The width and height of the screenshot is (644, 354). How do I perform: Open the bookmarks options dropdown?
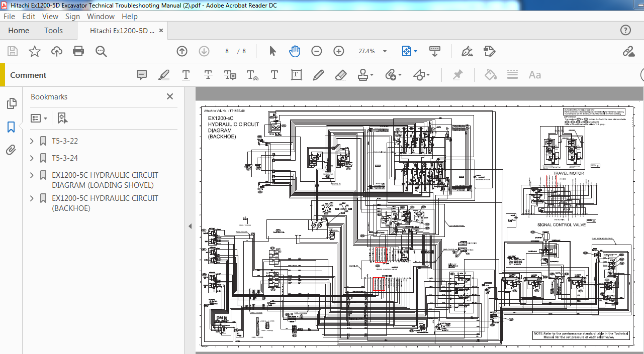pos(39,119)
